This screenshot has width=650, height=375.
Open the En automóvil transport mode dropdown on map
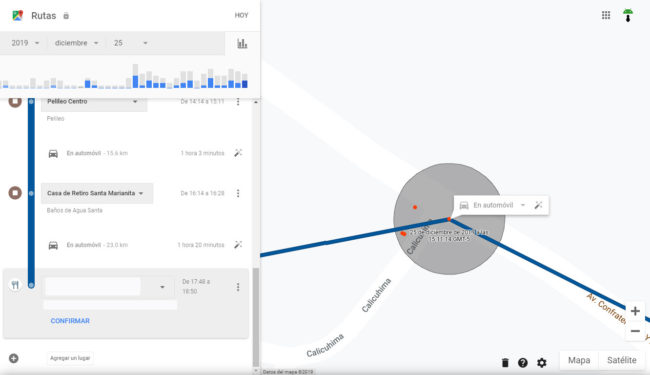click(493, 205)
